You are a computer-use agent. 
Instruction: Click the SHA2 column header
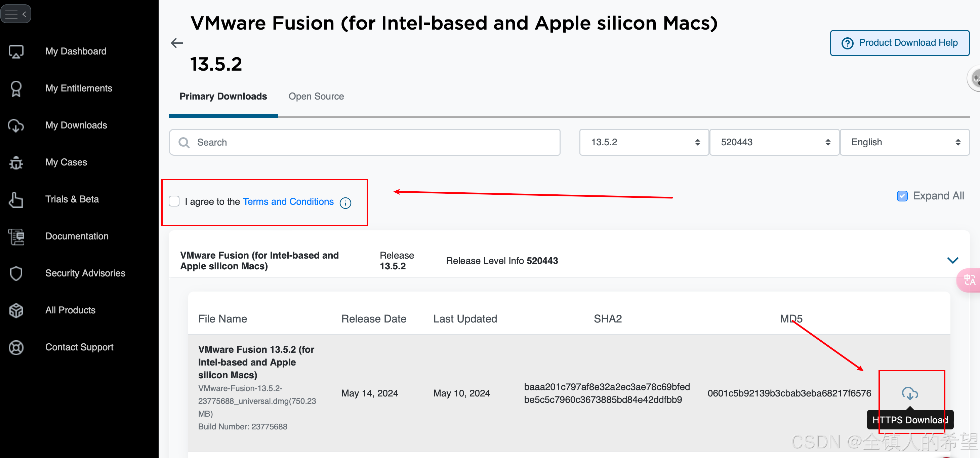click(x=608, y=319)
